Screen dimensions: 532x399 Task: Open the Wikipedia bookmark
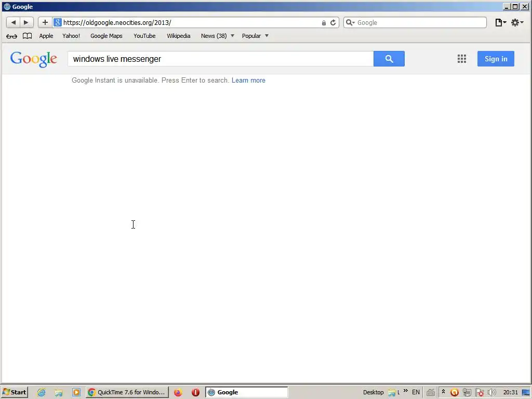[179, 36]
